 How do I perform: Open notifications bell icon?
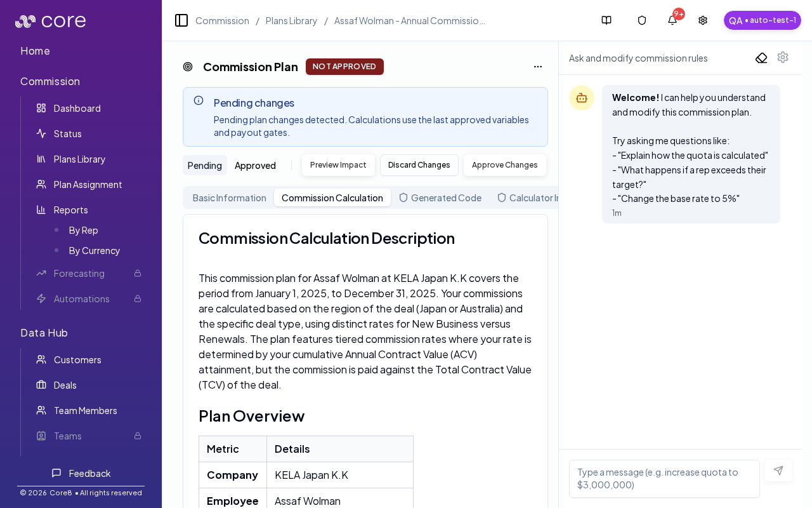tap(672, 20)
